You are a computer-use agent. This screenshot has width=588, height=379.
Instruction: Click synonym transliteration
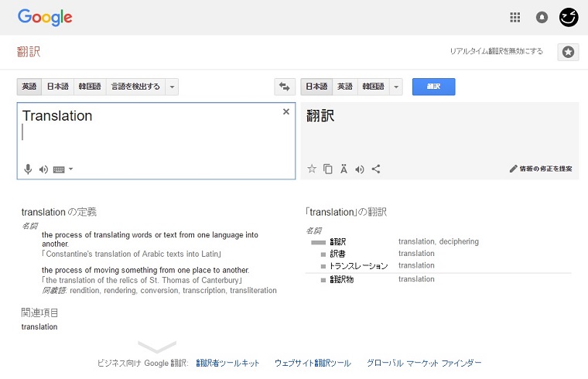[x=253, y=291]
